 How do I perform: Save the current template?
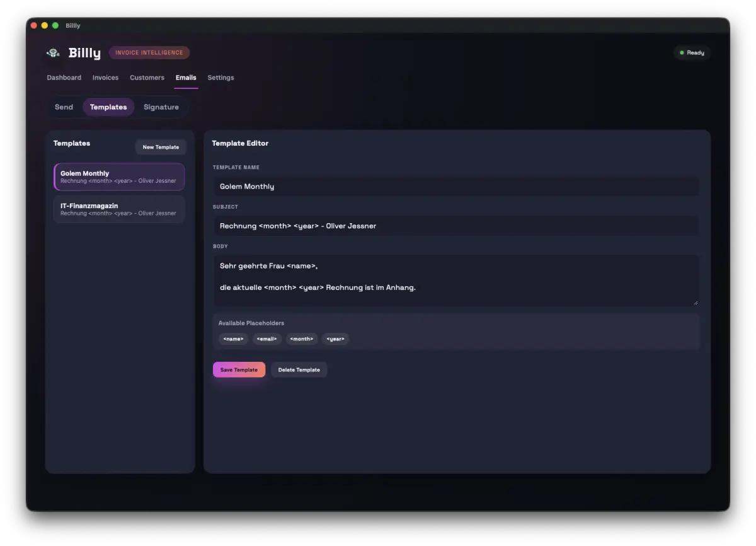pos(239,369)
